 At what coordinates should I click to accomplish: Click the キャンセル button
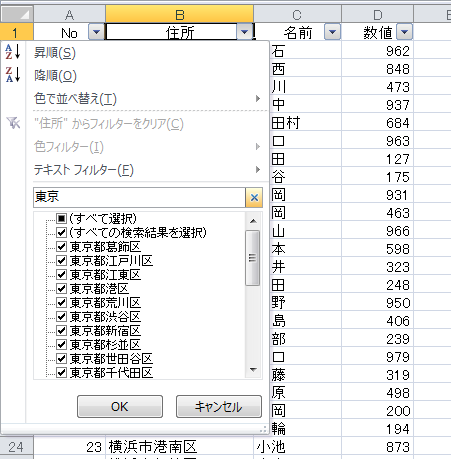pyautogui.click(x=219, y=407)
